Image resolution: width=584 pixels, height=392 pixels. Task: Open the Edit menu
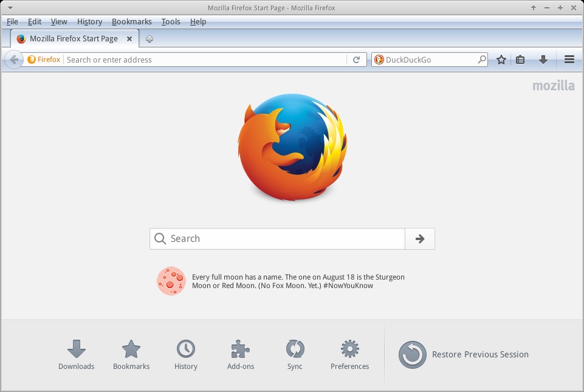pyautogui.click(x=35, y=22)
